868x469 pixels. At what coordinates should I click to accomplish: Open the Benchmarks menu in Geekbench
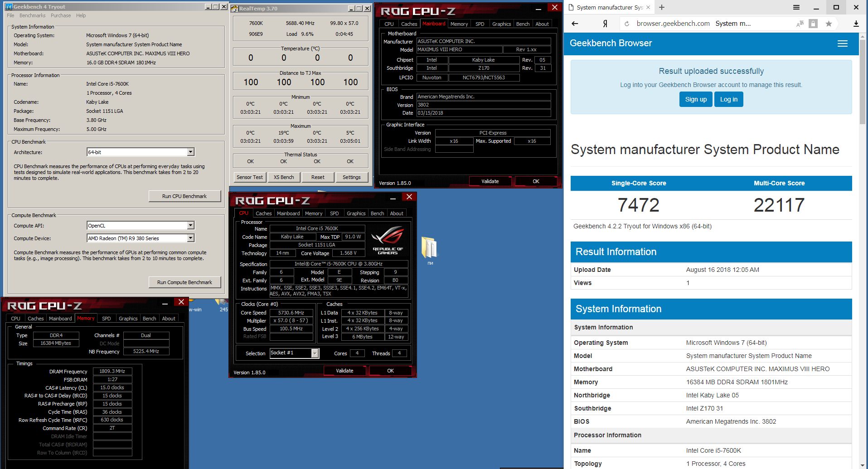point(32,15)
